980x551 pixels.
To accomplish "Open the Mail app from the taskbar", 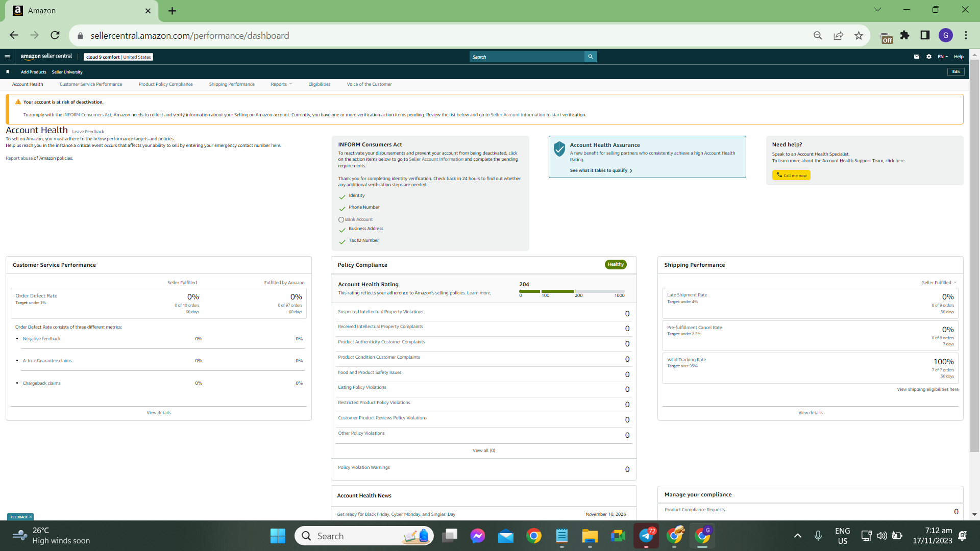I will 506,536.
